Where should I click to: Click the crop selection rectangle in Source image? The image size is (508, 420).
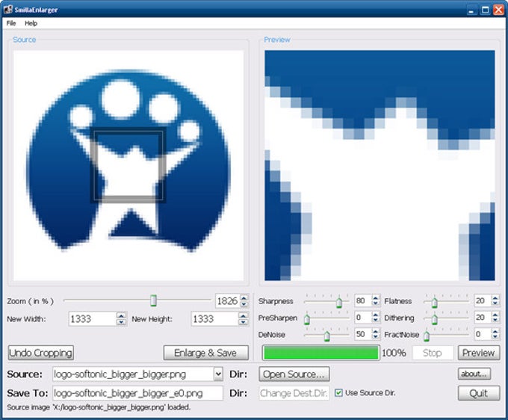point(128,166)
